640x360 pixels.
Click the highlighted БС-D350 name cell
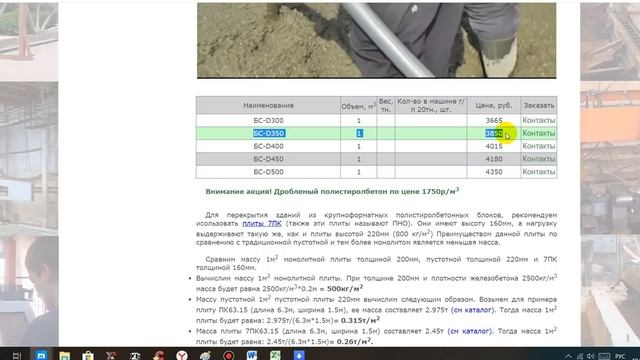(268, 133)
